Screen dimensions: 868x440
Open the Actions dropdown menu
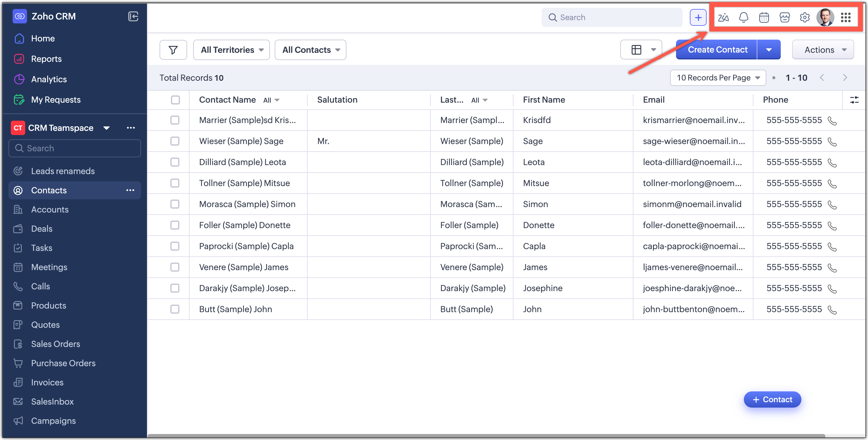823,50
